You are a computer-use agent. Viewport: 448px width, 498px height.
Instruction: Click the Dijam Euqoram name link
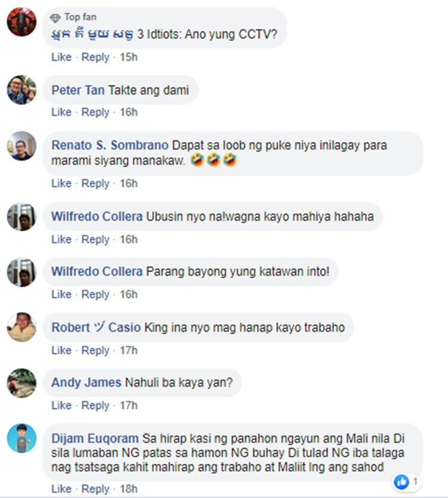coord(95,438)
